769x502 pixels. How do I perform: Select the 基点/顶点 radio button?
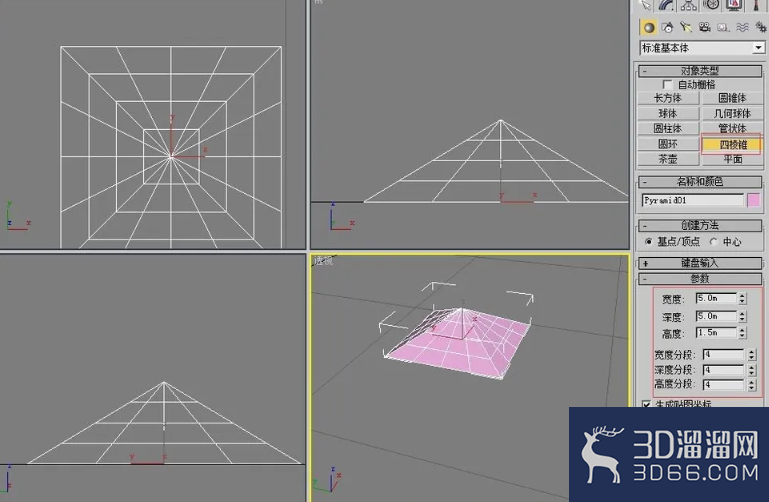pos(648,241)
